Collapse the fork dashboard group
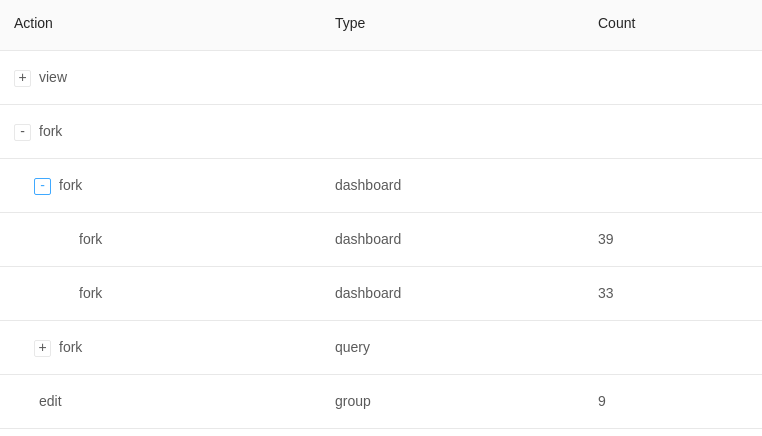762x436 pixels. tap(42, 186)
